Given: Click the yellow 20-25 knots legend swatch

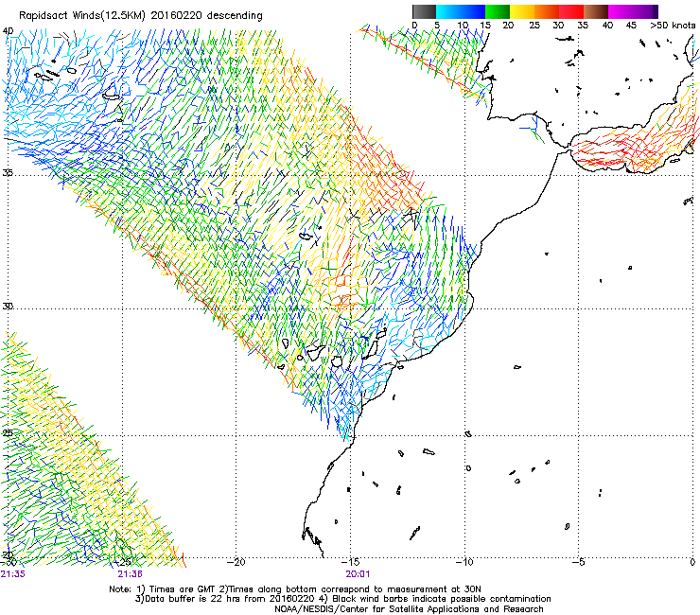Looking at the screenshot, I should [x=522, y=11].
